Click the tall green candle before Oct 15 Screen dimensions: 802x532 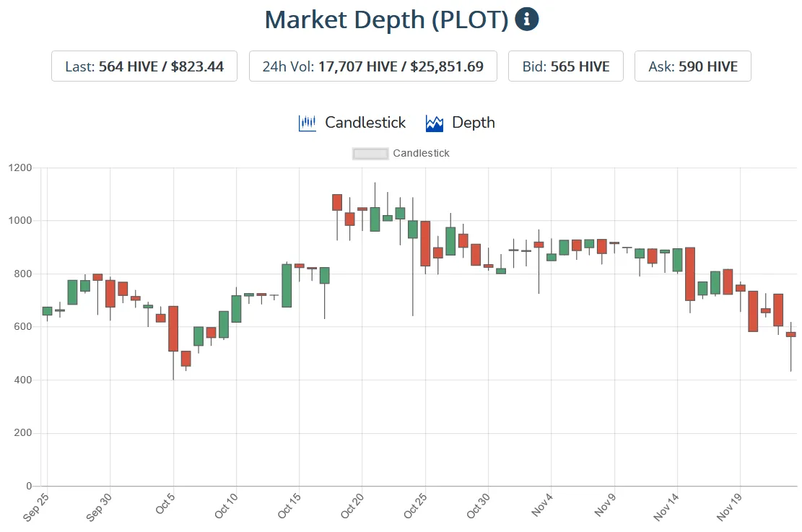tap(287, 285)
